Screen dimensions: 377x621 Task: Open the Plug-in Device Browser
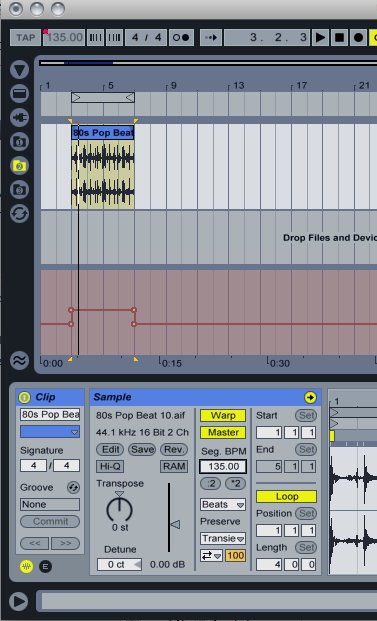coord(19,118)
